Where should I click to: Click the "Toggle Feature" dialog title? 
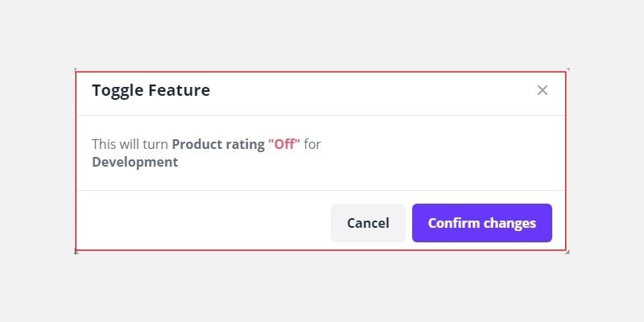(x=151, y=90)
